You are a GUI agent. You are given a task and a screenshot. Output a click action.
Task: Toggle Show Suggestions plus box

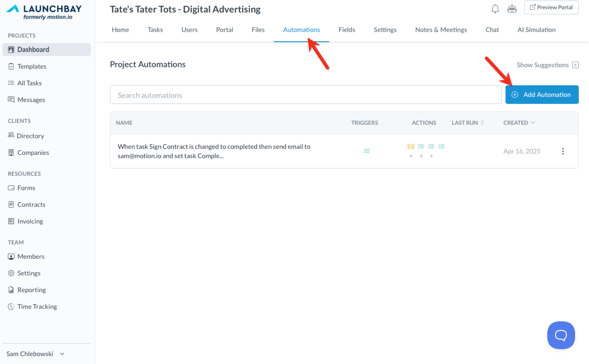click(575, 65)
